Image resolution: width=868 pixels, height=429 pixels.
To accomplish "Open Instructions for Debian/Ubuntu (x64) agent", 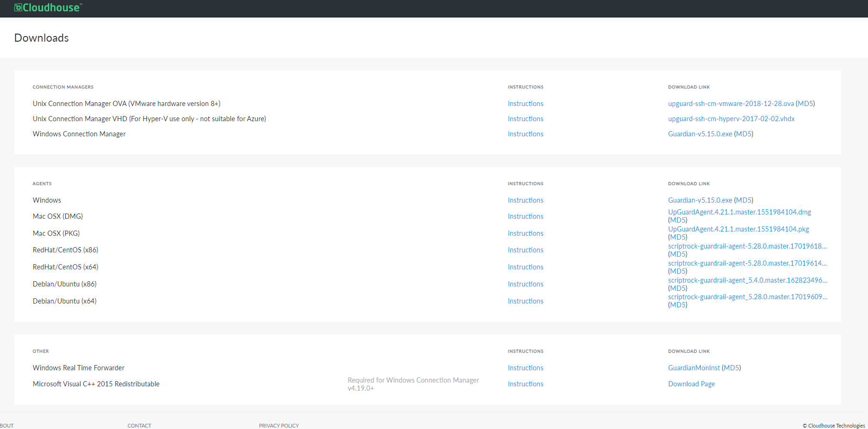I will coord(525,301).
